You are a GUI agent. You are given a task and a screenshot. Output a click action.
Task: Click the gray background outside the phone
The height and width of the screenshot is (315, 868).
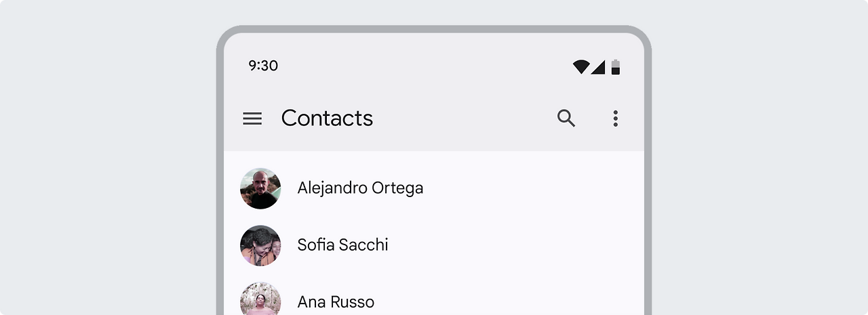click(108, 157)
